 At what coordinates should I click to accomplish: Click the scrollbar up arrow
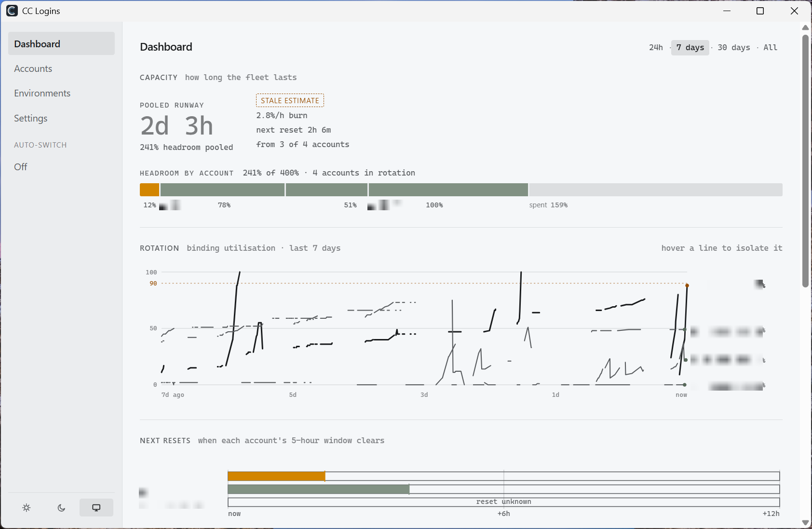805,27
